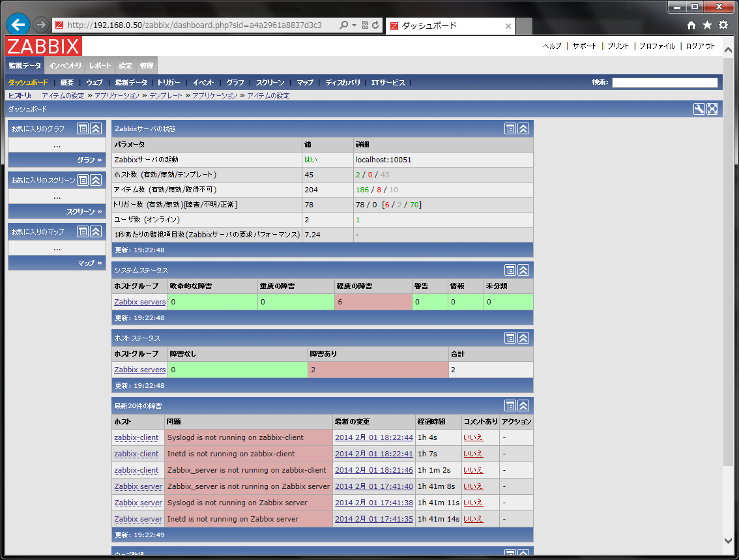
Task: Open browser home icon
Action: coord(691,25)
